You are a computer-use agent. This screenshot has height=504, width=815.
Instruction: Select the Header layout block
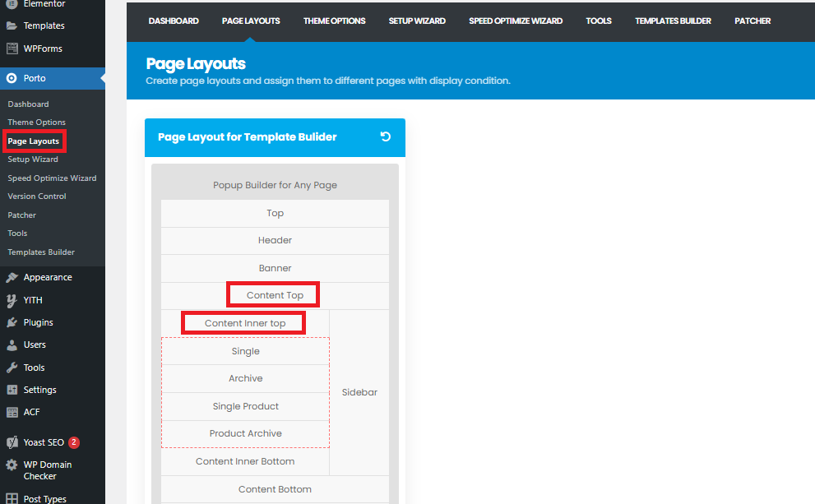[x=275, y=241]
